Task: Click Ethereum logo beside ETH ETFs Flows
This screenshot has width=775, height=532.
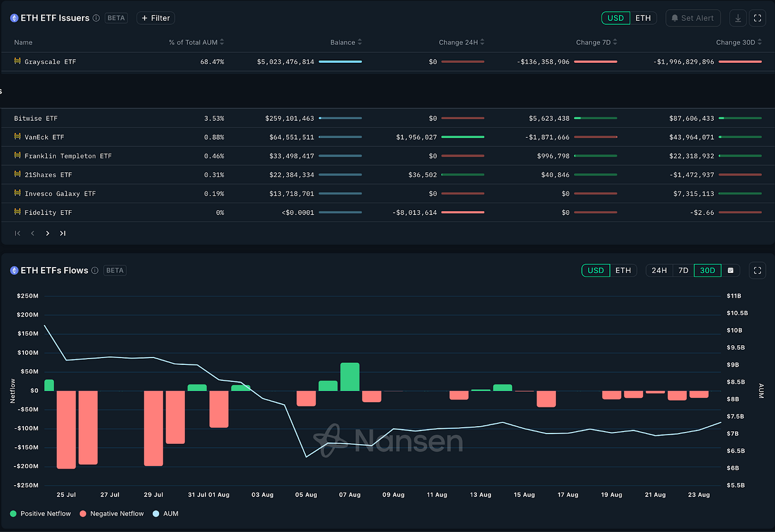Action: (x=14, y=270)
